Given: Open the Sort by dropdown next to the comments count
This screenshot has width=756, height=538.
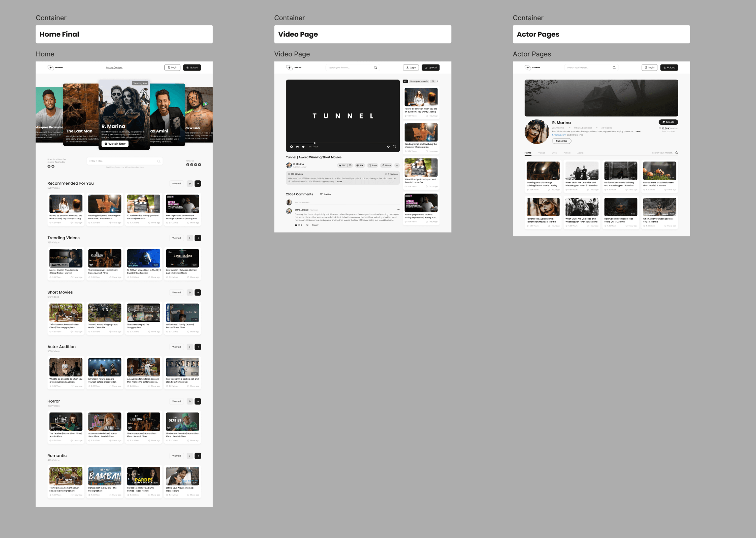Looking at the screenshot, I should click(325, 194).
